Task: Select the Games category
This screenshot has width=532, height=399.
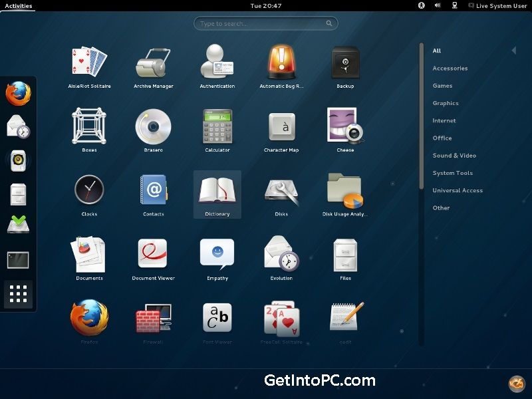Action: [x=442, y=86]
